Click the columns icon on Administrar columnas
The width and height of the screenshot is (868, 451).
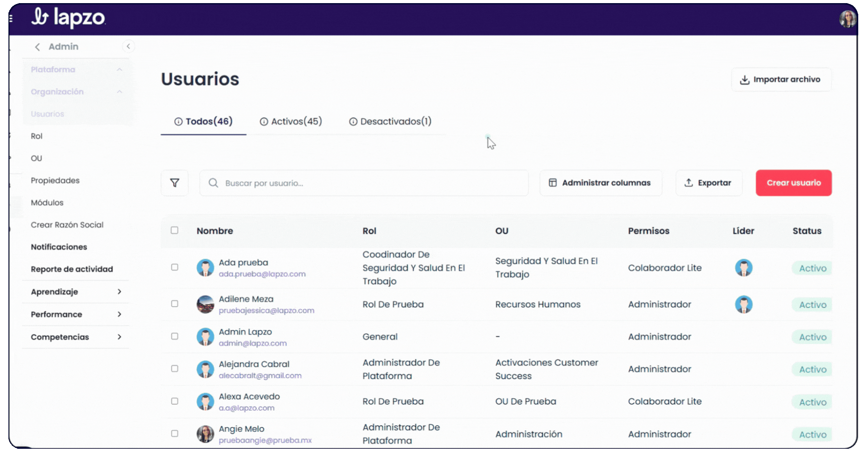click(552, 182)
